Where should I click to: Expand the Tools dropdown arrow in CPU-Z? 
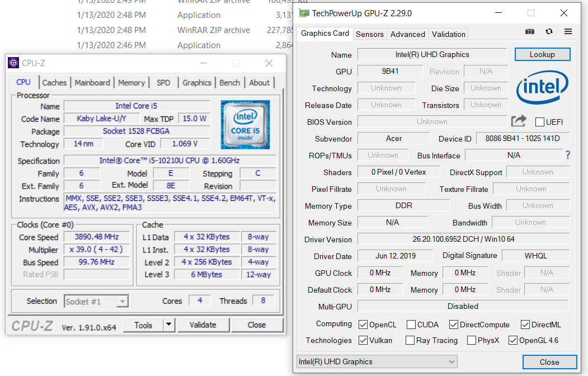pyautogui.click(x=169, y=325)
